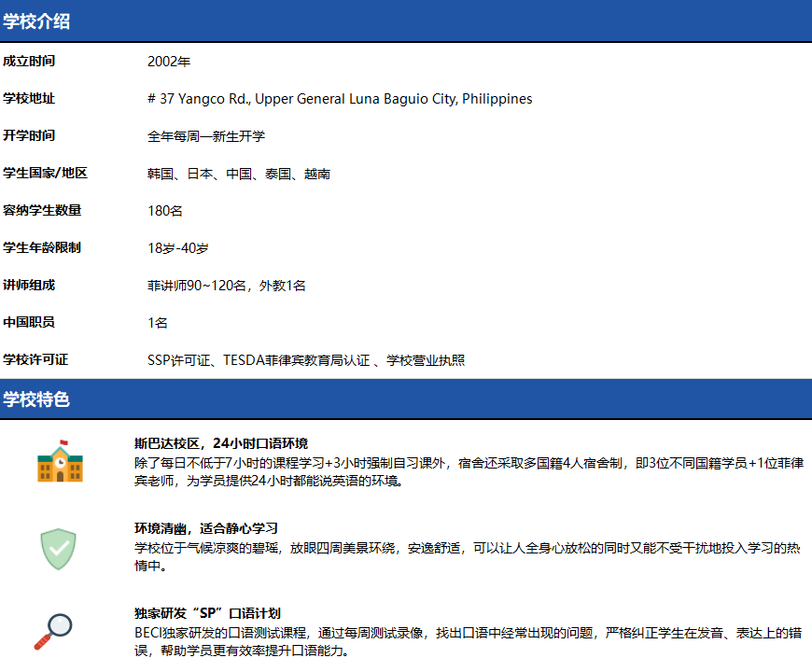Click the magnifying glass icon
The width and height of the screenshot is (812, 672).
[x=54, y=631]
